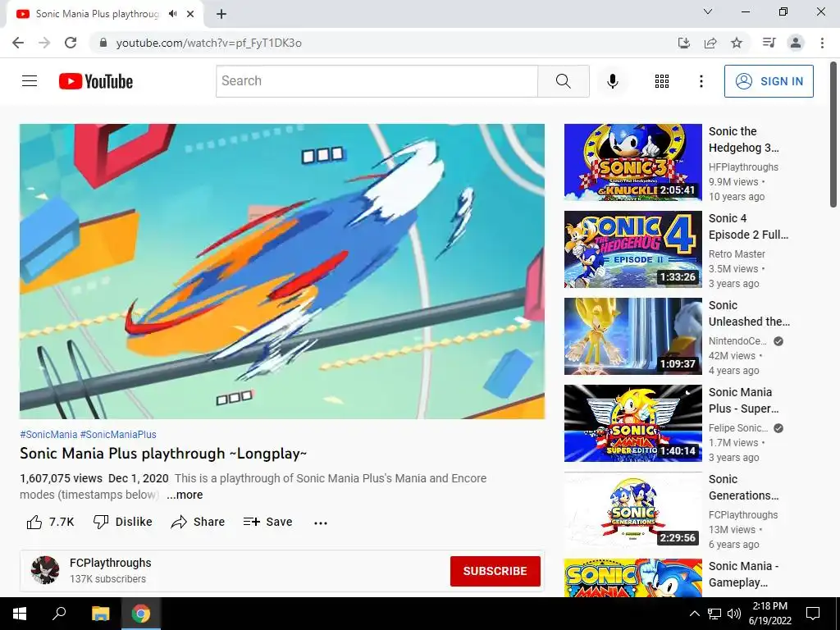
Task: View site info via padlock icon
Action: pyautogui.click(x=103, y=43)
